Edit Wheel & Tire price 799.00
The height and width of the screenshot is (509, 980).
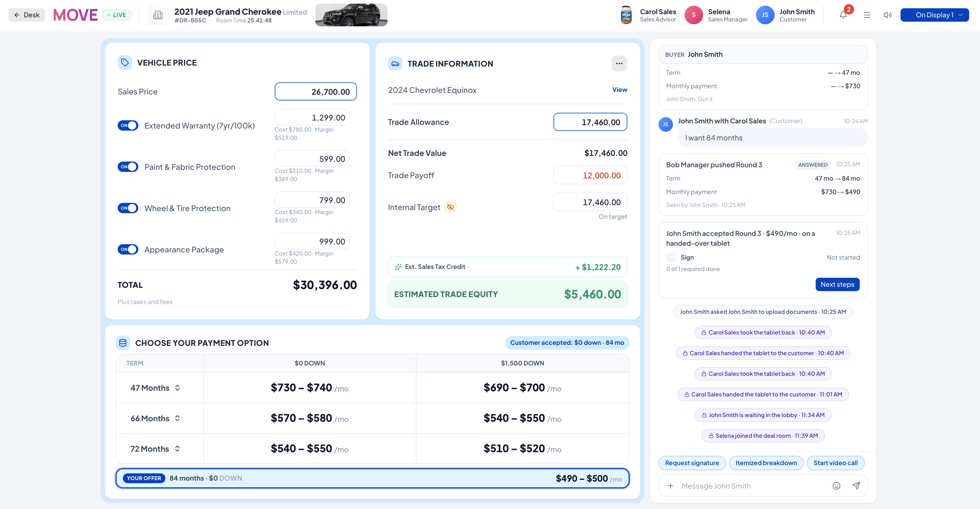[312, 200]
